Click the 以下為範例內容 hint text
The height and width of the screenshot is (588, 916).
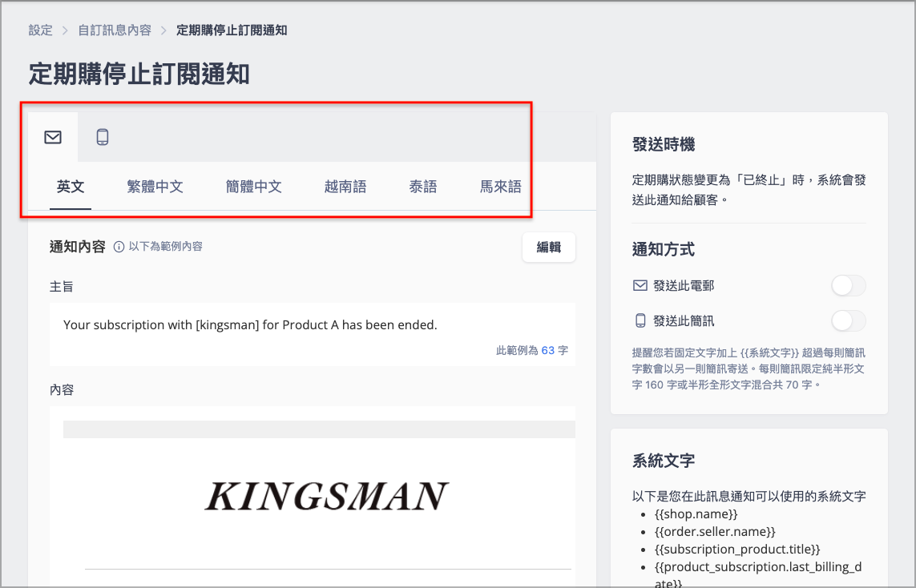tap(165, 247)
